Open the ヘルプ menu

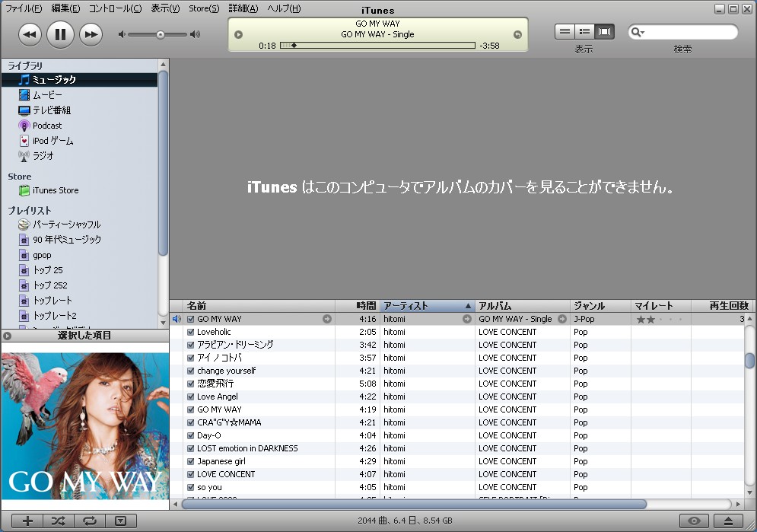284,8
